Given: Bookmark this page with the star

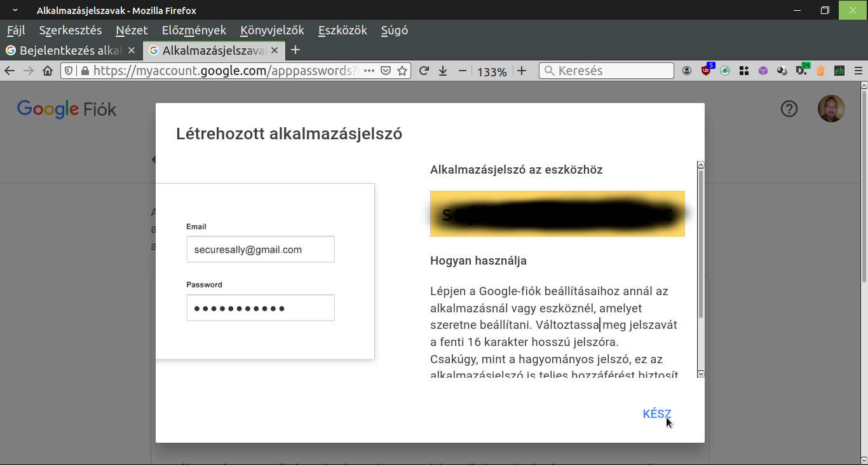Looking at the screenshot, I should [402, 71].
